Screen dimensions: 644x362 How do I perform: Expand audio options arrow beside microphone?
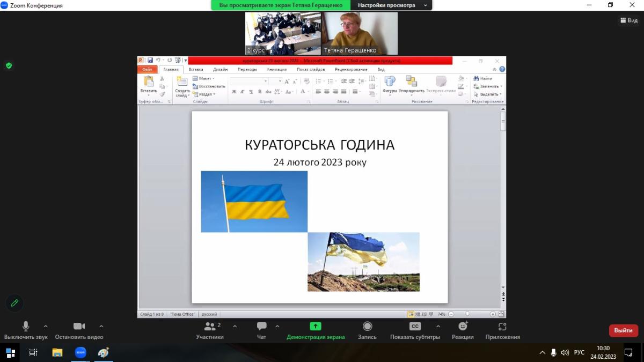pyautogui.click(x=46, y=326)
